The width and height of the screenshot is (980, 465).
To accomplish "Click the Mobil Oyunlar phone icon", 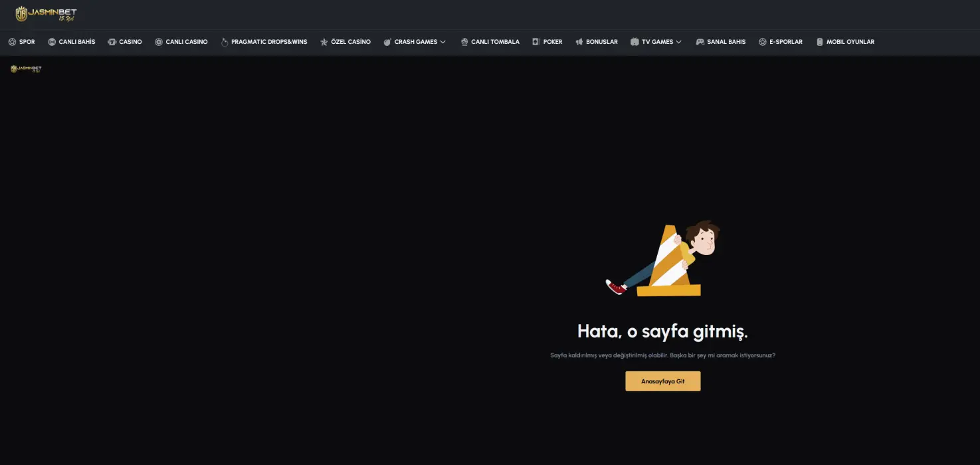I will point(820,42).
